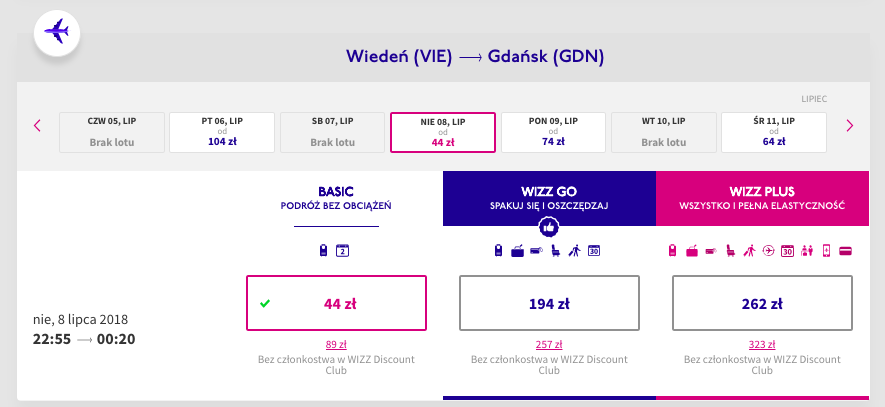Show earlier dates with left arrow
Screen dimensions: 885x407
37,125
